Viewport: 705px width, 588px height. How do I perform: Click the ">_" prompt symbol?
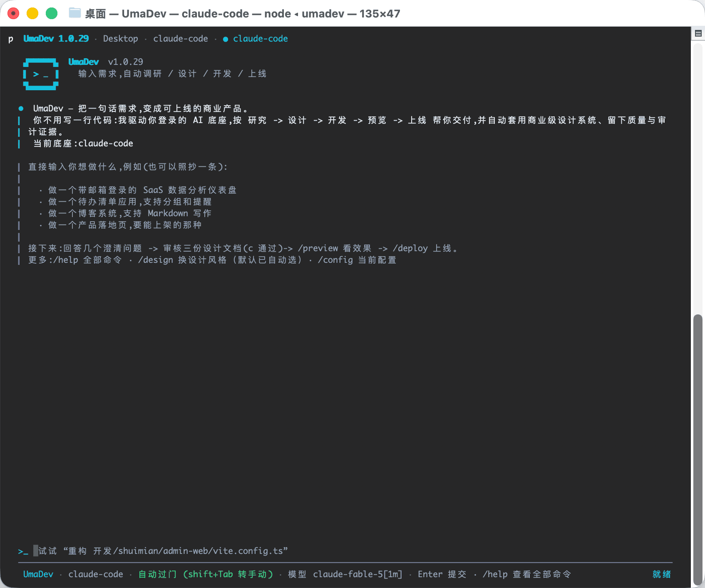(23, 551)
